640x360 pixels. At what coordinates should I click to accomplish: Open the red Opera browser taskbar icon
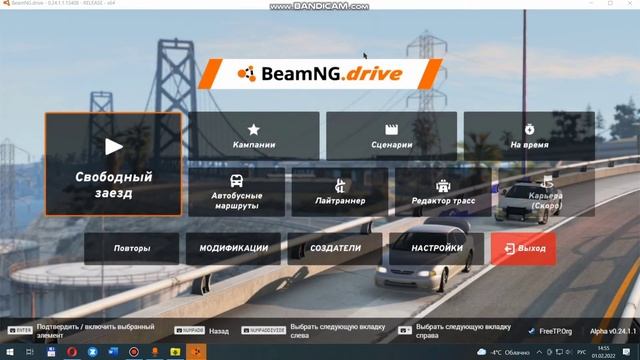72,352
